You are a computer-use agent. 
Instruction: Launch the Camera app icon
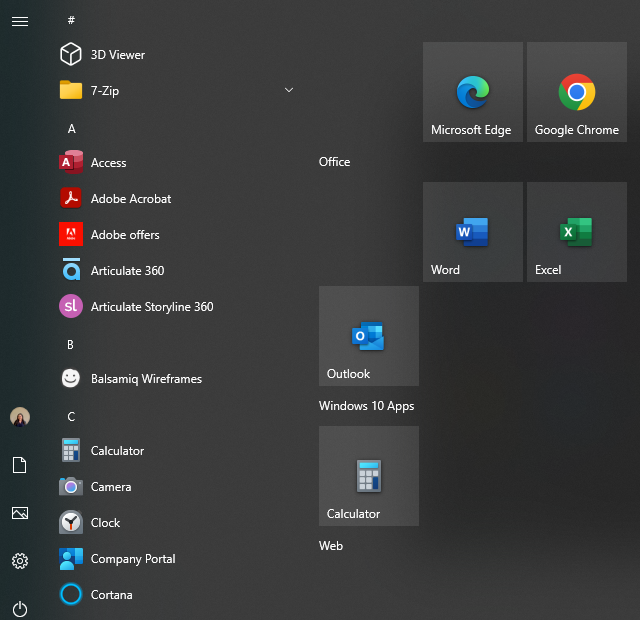tap(71, 487)
